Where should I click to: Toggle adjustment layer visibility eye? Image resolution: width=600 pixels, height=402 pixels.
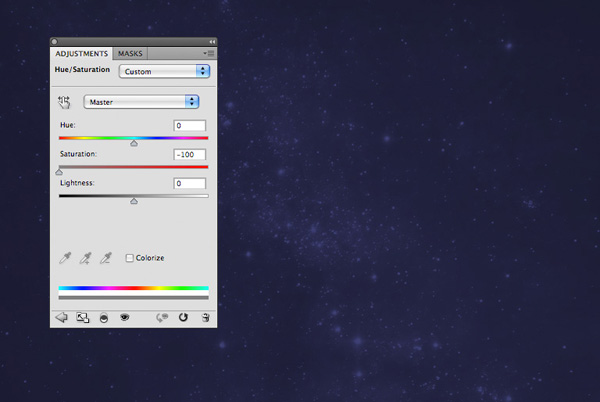[124, 317]
